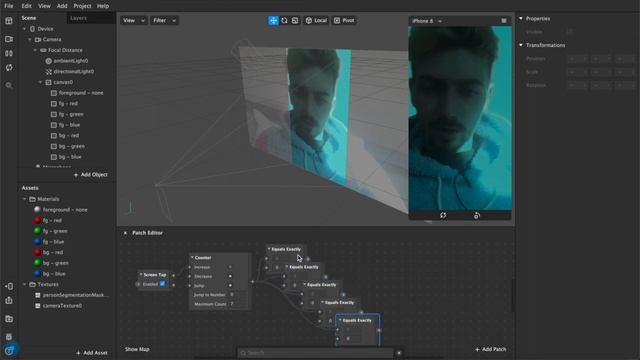Open the Project menu
The image size is (640, 360).
click(x=82, y=6)
